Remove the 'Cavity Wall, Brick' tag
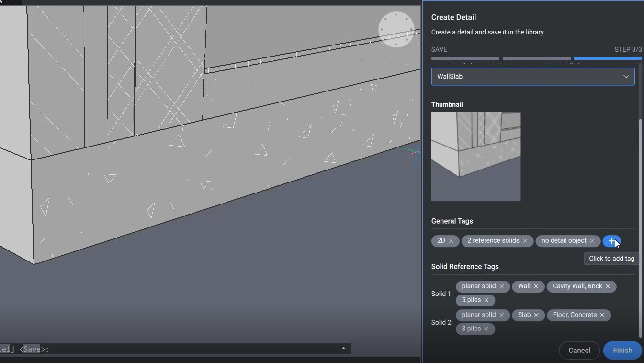The image size is (644, 363). pyautogui.click(x=608, y=286)
